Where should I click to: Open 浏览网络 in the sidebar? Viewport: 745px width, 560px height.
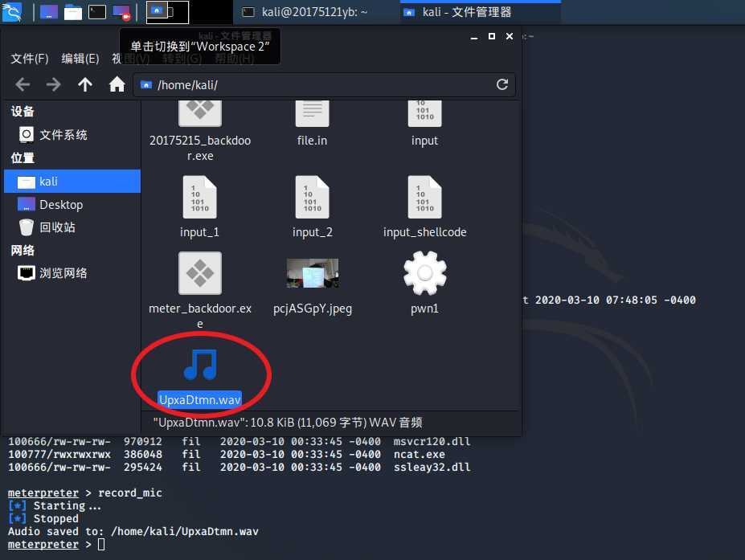point(72,273)
